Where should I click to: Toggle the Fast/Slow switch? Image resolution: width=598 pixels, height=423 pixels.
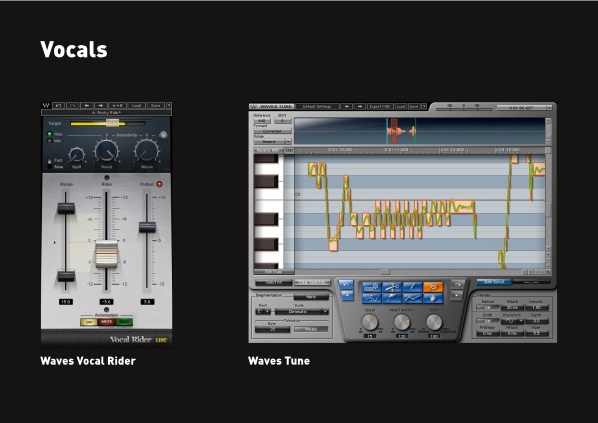click(x=50, y=163)
